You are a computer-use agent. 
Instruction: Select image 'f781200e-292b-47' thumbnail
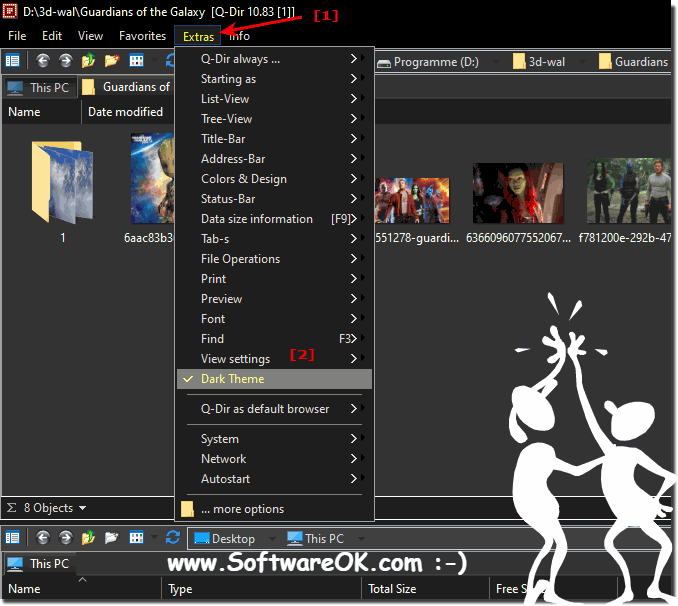(x=629, y=190)
